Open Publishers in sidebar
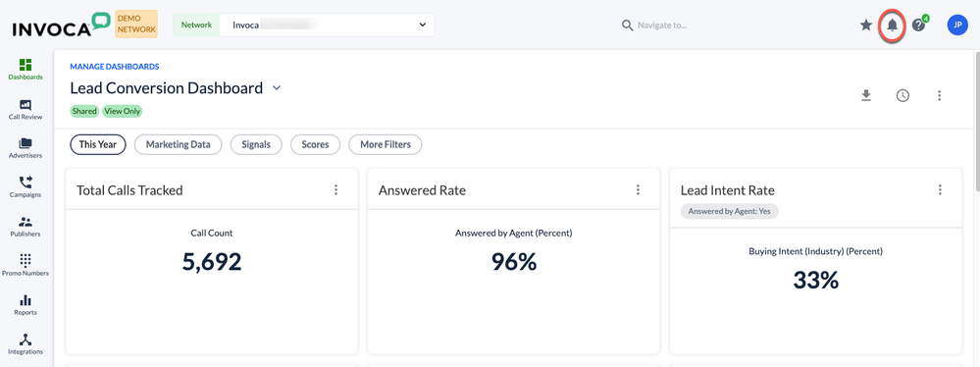Screen dimensions: 980x367 pos(26,227)
